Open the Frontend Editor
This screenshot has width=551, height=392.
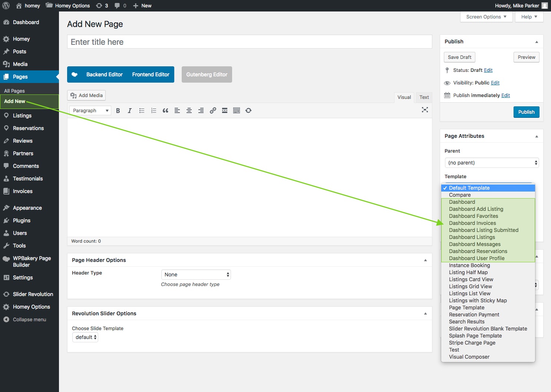pos(151,74)
